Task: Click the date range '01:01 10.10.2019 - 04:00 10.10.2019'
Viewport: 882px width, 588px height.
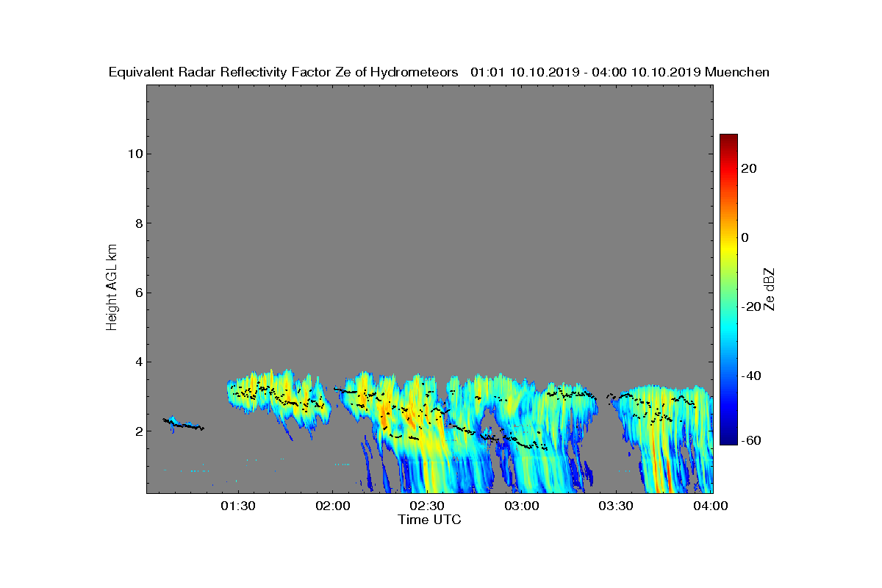Action: pyautogui.click(x=586, y=72)
